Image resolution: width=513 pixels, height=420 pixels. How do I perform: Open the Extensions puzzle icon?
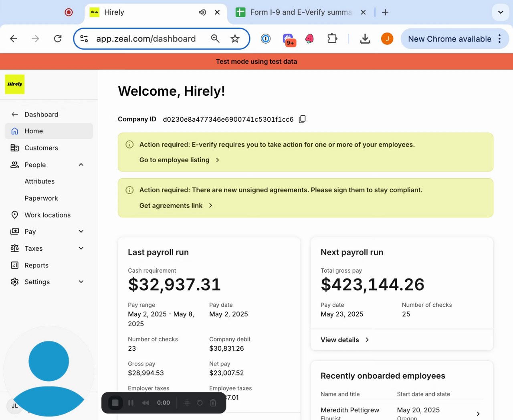(x=332, y=39)
